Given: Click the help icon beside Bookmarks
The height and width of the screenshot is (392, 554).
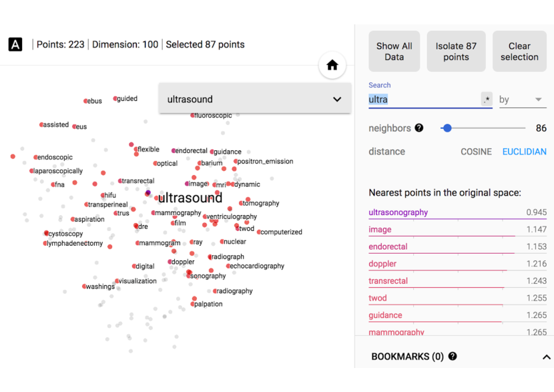Looking at the screenshot, I should (x=453, y=357).
